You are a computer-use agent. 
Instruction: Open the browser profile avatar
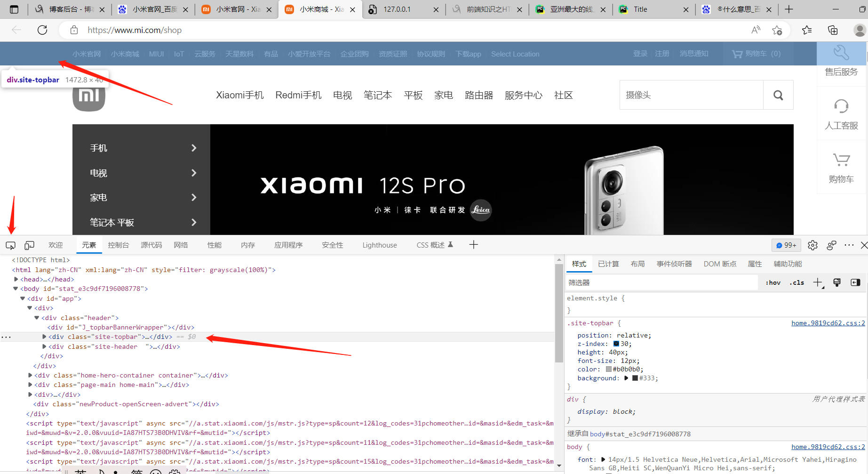[860, 30]
